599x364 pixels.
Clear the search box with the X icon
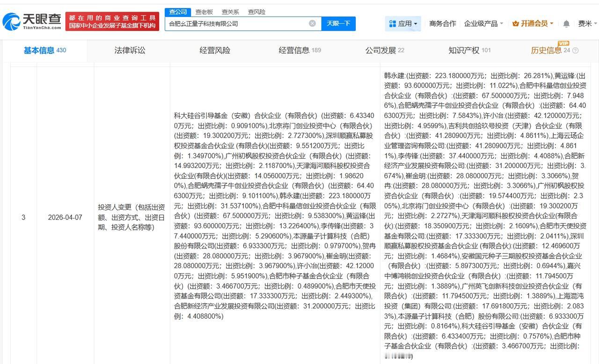tap(312, 23)
